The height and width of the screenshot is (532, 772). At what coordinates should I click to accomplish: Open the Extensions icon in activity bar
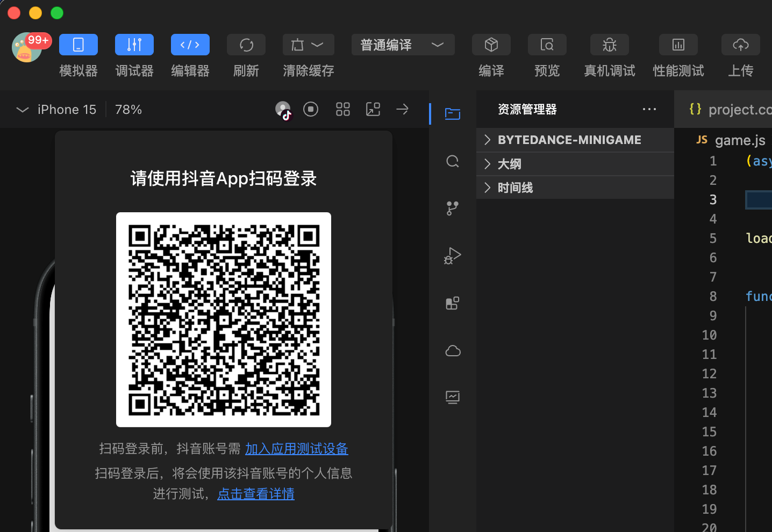pos(453,303)
